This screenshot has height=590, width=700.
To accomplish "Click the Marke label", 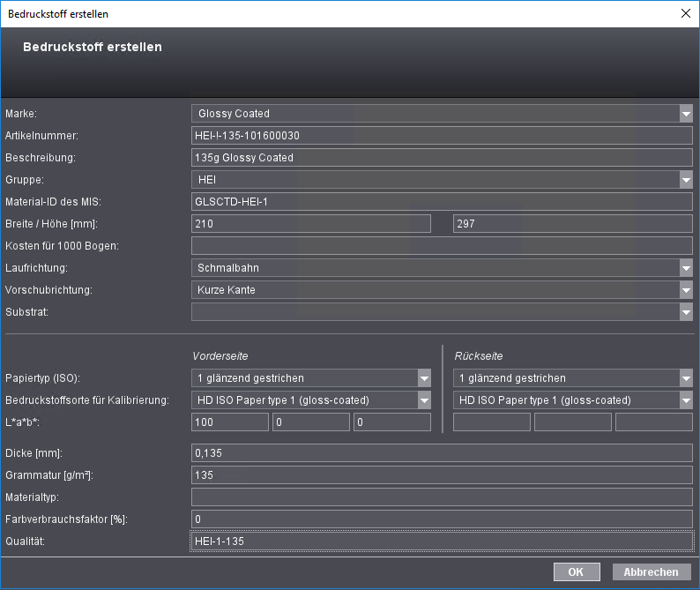I will (x=21, y=114).
